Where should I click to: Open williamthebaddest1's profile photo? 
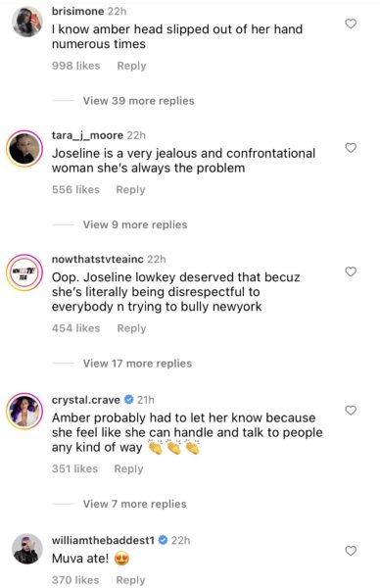[x=27, y=549]
